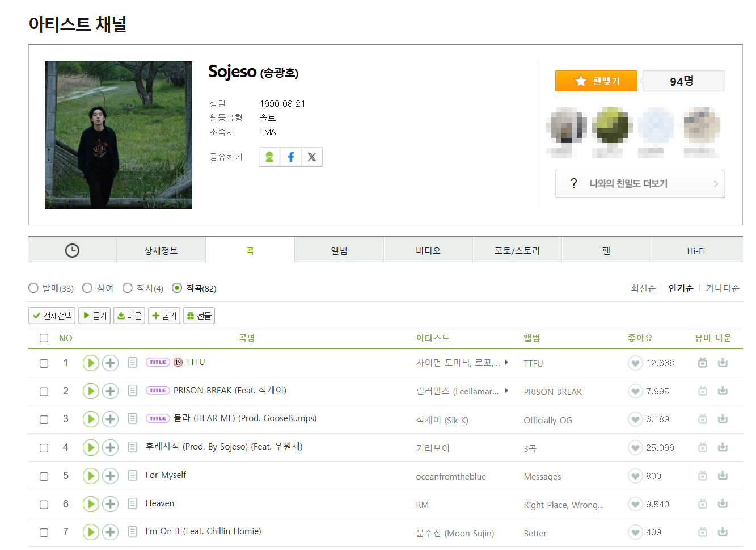Click the orange 팬맺기 button
Image resolution: width=756 pixels, height=550 pixels.
click(596, 81)
